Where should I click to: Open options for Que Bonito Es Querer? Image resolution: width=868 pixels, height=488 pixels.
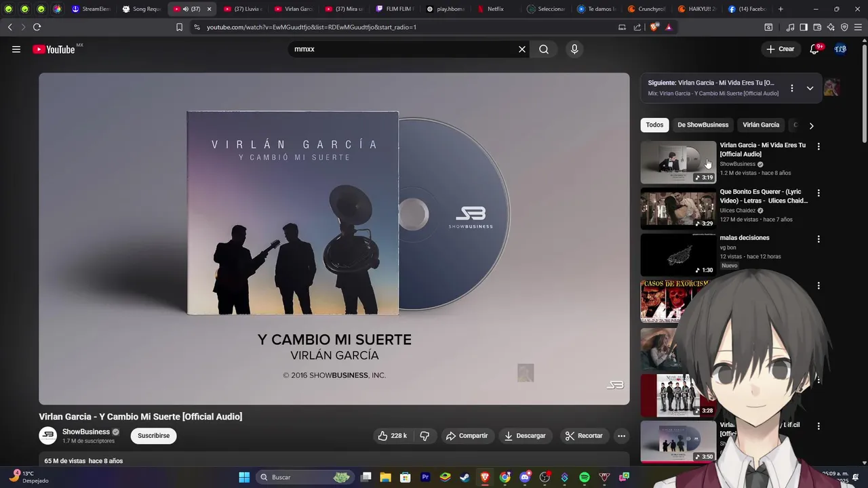tap(818, 193)
